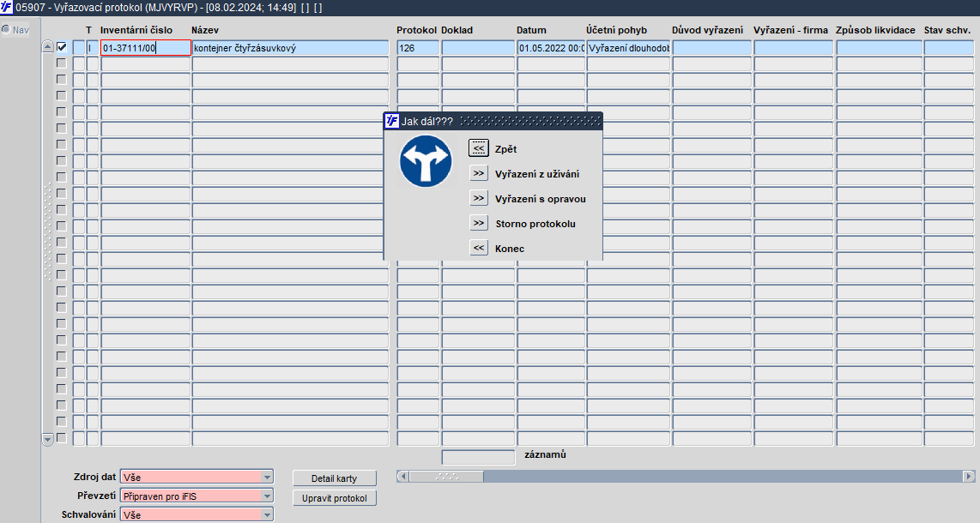Click the >> arrow beside Vyřazení s opravou
The image size is (980, 523).
click(x=479, y=198)
